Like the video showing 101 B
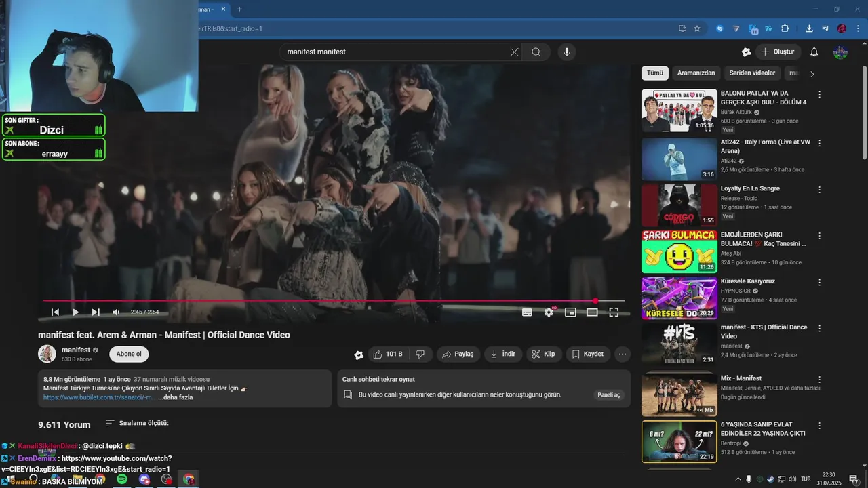868x488 pixels. point(387,354)
